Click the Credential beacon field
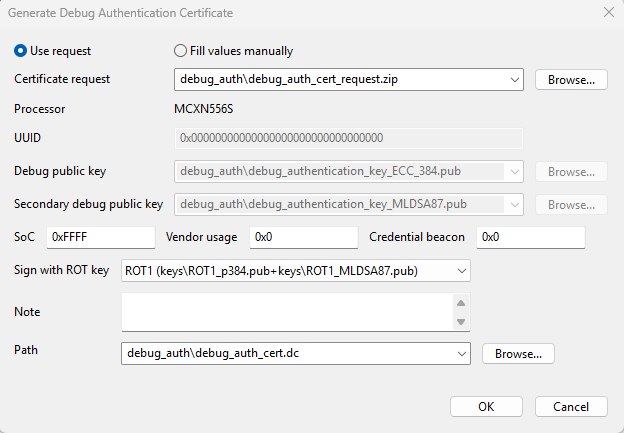 530,238
